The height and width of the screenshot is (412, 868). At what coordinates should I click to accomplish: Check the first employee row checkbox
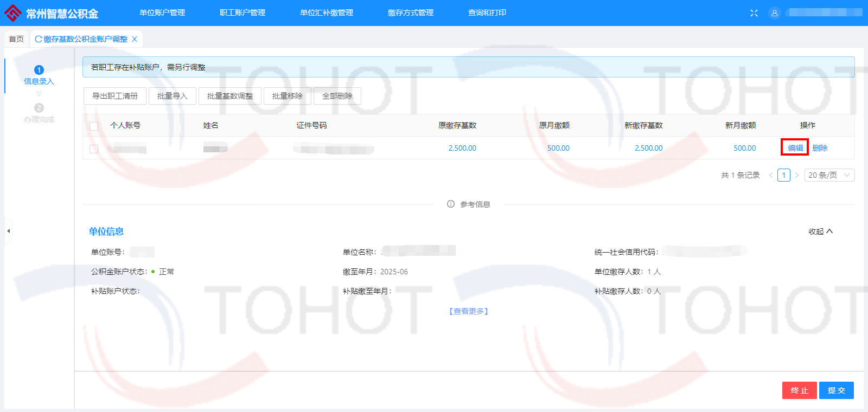pos(94,149)
